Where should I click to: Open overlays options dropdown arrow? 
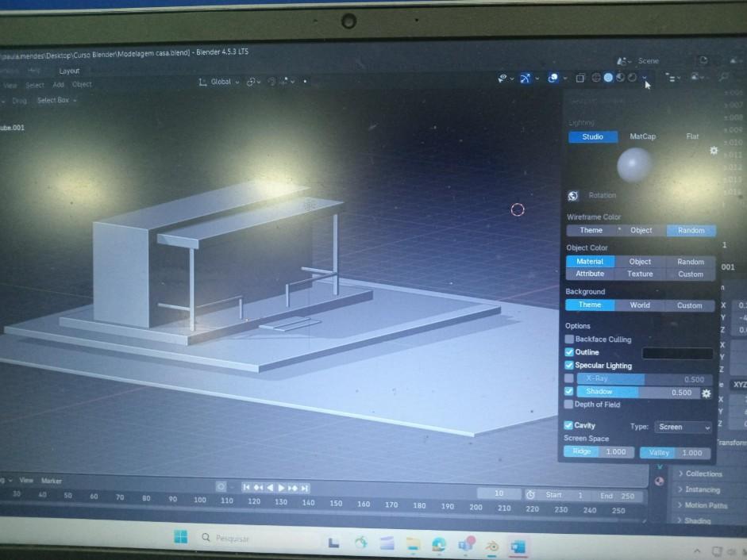point(565,78)
